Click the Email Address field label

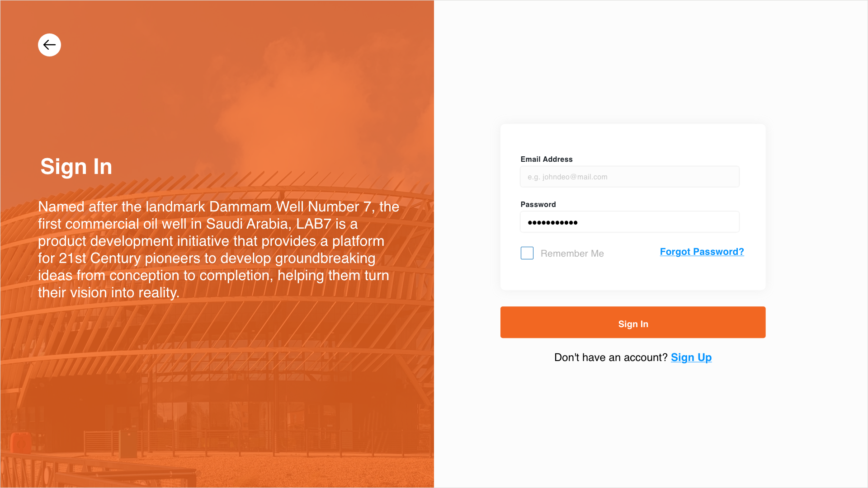[x=546, y=159]
